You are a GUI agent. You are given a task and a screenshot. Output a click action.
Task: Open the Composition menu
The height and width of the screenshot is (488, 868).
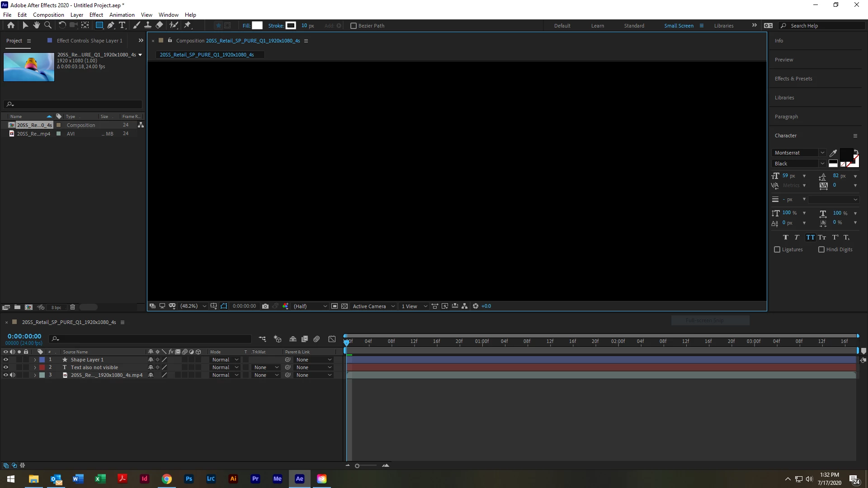click(x=48, y=14)
